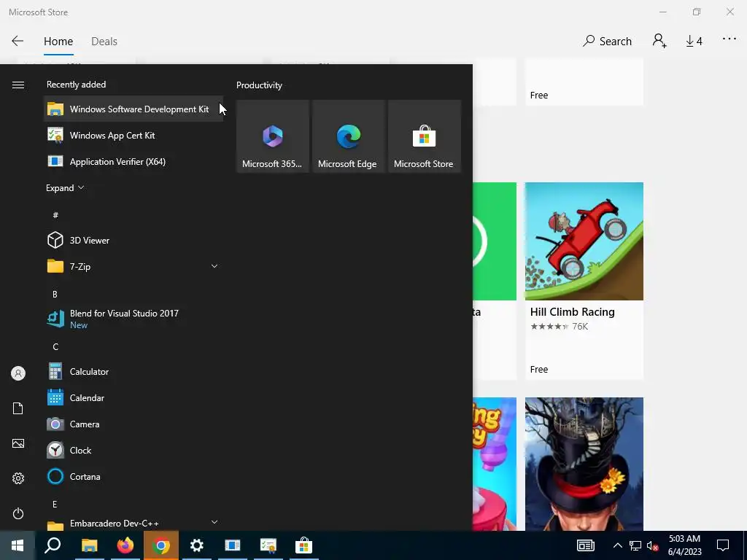
Task: Open network status tray icon
Action: 635,545
